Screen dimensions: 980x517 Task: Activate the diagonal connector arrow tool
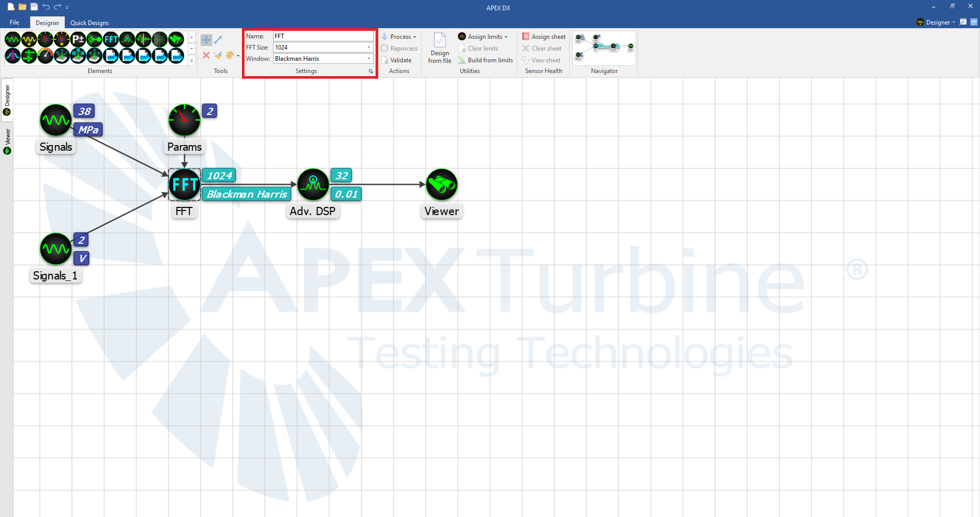click(x=218, y=40)
